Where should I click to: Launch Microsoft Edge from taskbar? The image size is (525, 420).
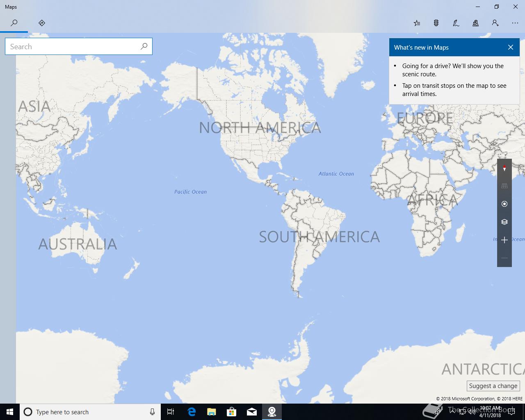click(192, 412)
